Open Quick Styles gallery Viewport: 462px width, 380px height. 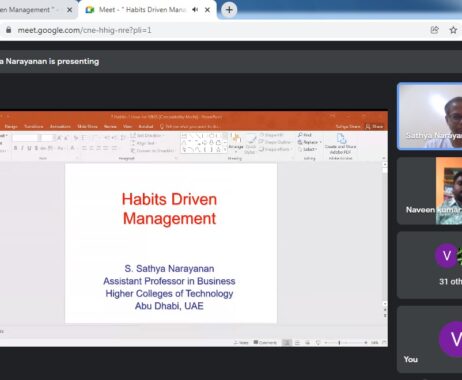250,144
